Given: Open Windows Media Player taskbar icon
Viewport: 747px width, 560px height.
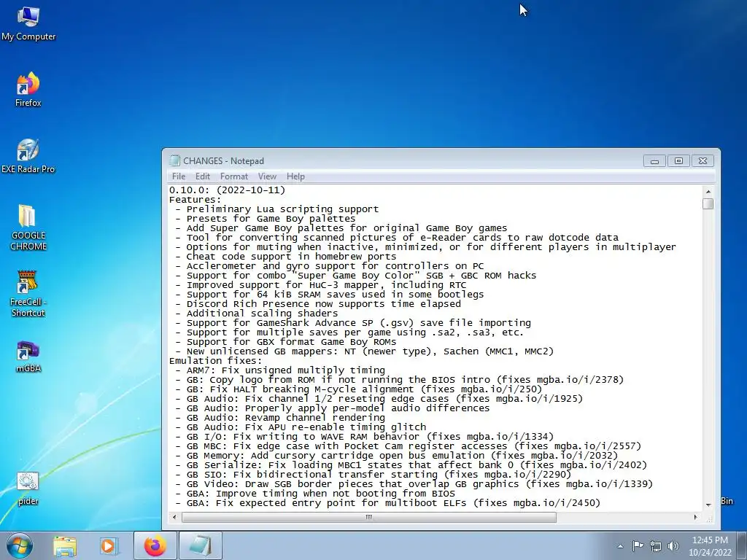Looking at the screenshot, I should coord(109,545).
